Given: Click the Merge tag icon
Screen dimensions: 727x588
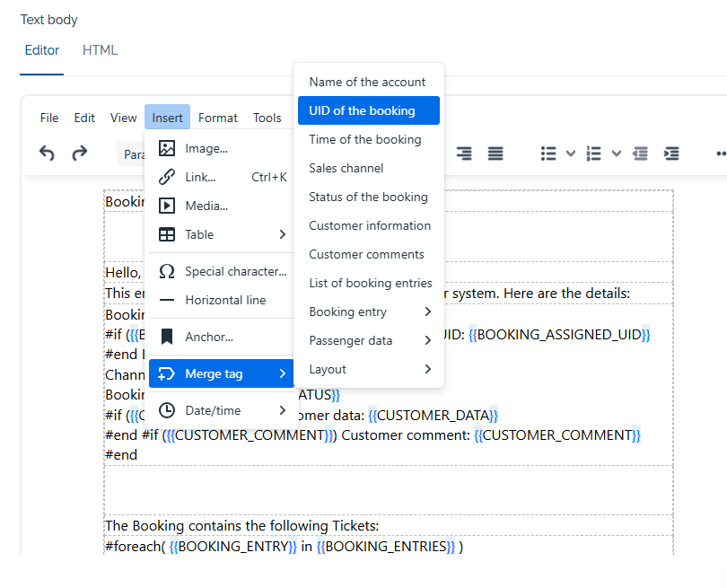Looking at the screenshot, I should click(167, 373).
